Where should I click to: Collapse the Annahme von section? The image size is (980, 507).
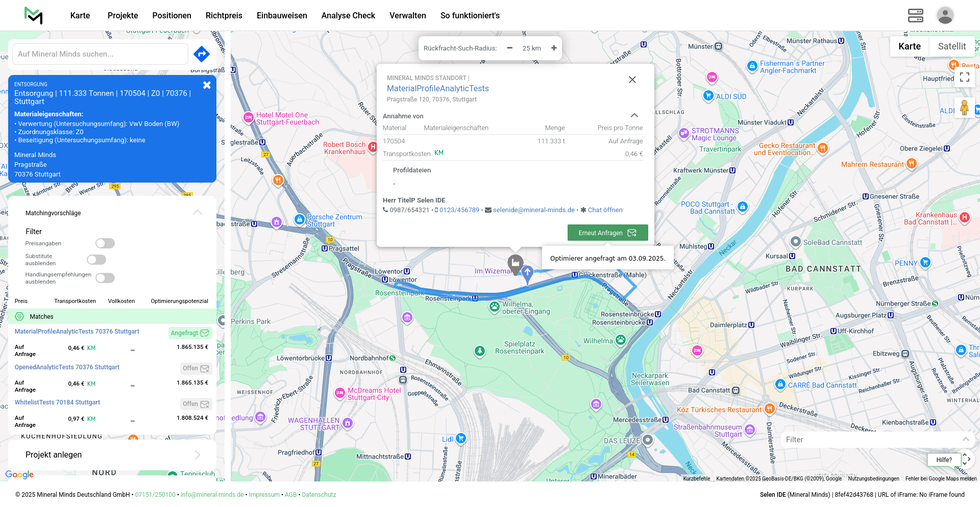(x=634, y=116)
